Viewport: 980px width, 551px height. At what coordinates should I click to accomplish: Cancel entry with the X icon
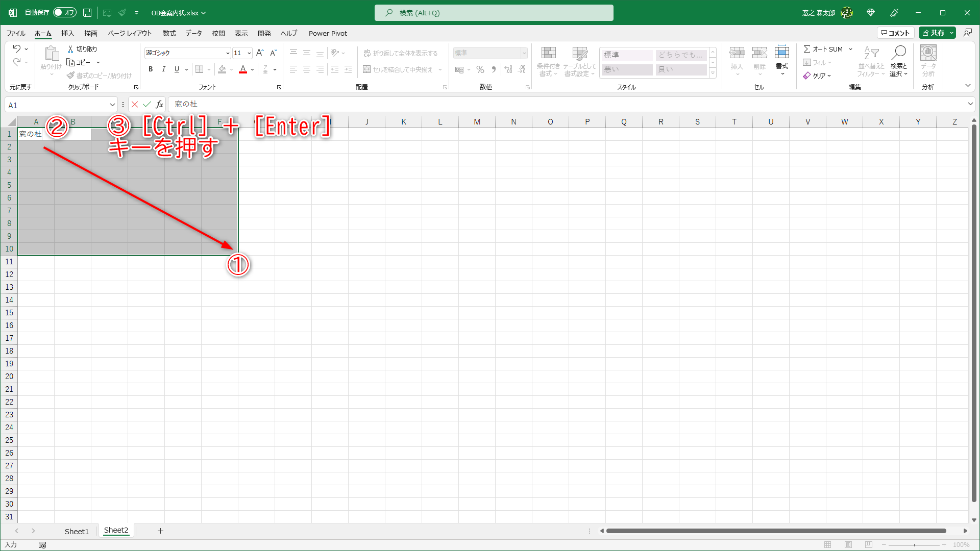[134, 105]
